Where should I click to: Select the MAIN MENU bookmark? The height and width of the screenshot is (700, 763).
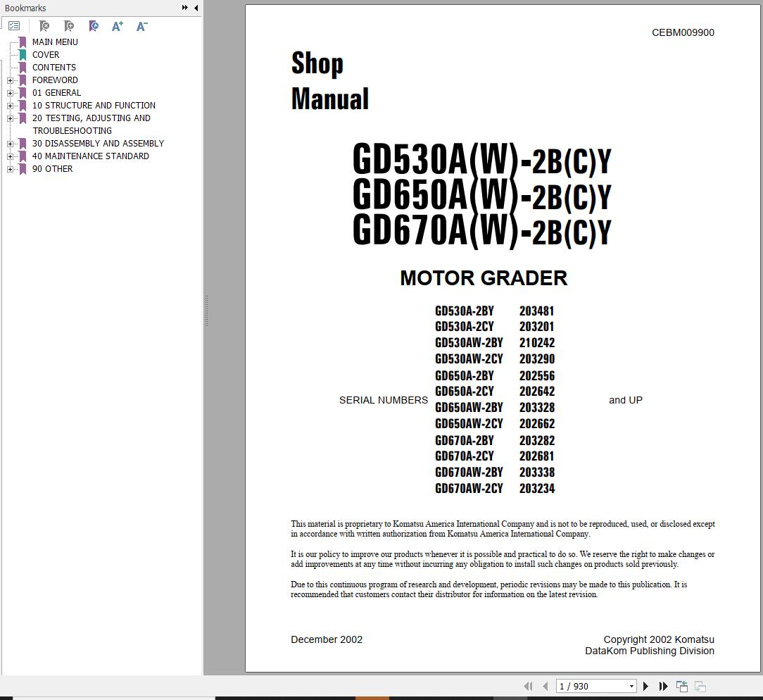pos(55,42)
